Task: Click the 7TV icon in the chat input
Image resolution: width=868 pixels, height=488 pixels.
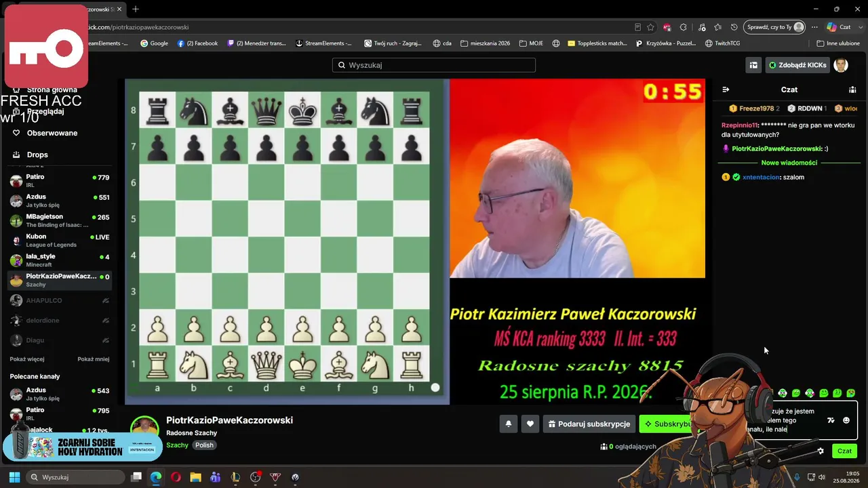Action: pyautogui.click(x=831, y=420)
